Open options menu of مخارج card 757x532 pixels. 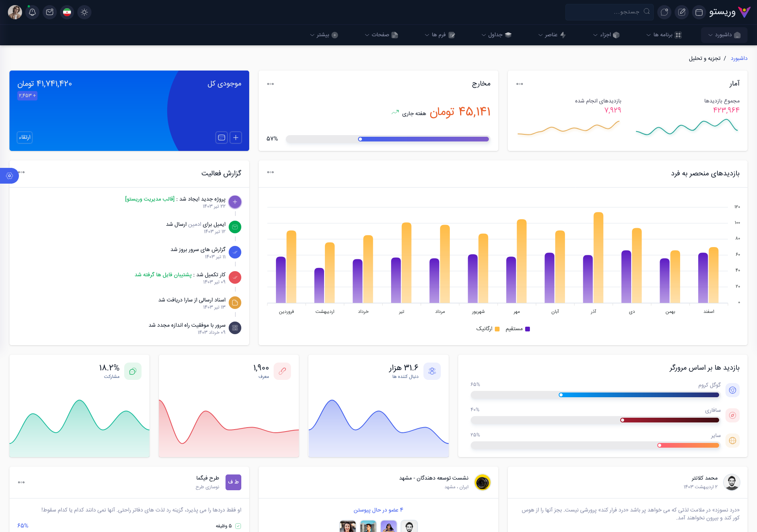point(270,84)
